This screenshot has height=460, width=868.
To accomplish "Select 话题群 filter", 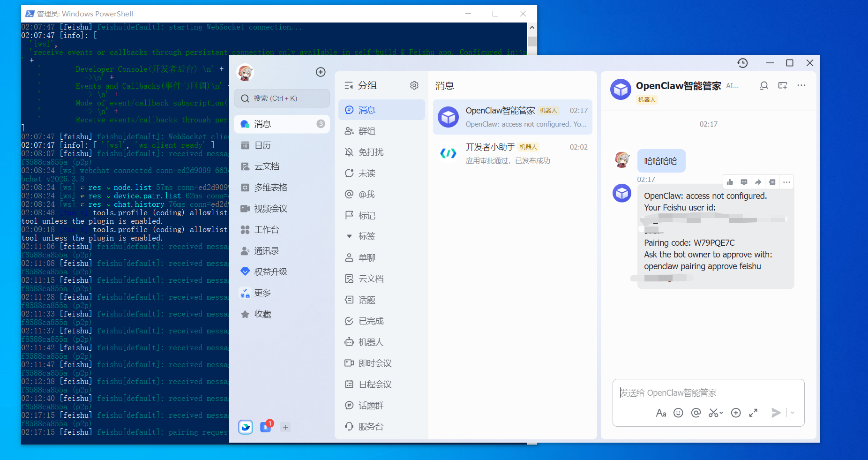I will tap(382, 405).
